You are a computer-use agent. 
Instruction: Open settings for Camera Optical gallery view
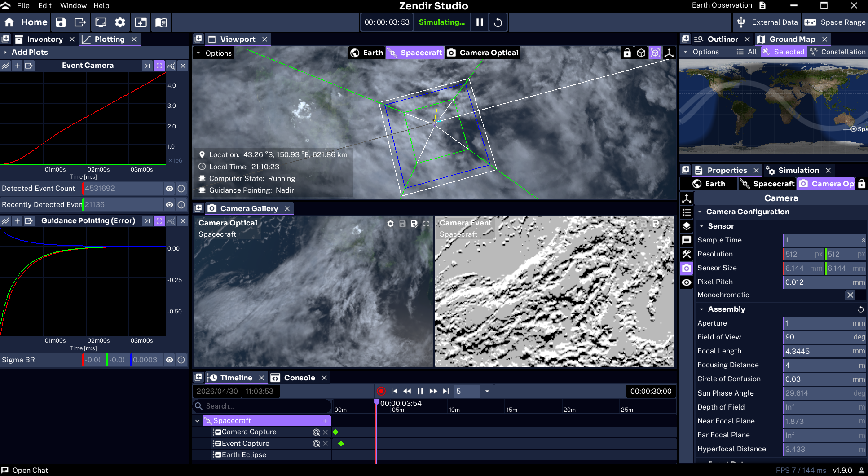(391, 224)
